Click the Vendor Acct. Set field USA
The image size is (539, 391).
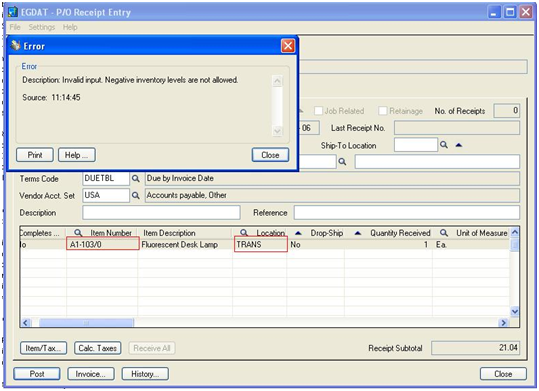[x=106, y=195]
